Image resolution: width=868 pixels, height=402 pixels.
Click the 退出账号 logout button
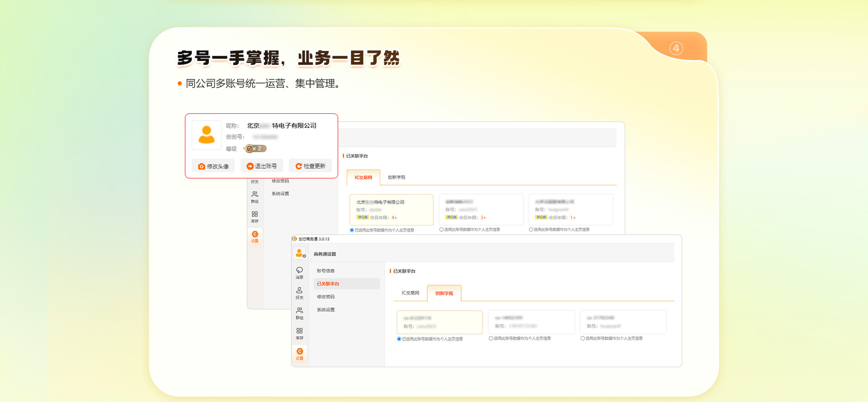[262, 166]
